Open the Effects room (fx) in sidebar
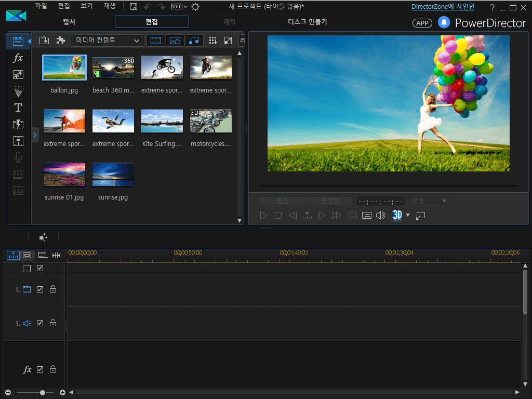532x399 pixels. pos(18,58)
